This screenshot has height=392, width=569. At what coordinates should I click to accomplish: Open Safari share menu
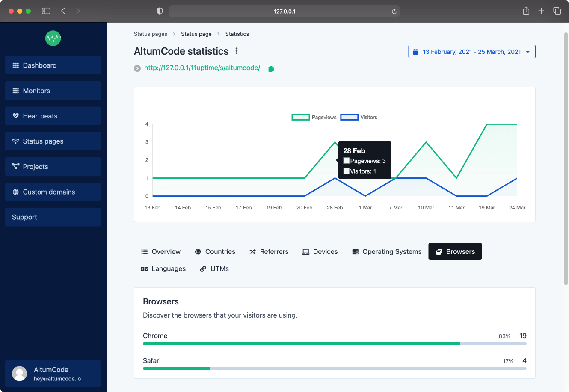pyautogui.click(x=526, y=11)
